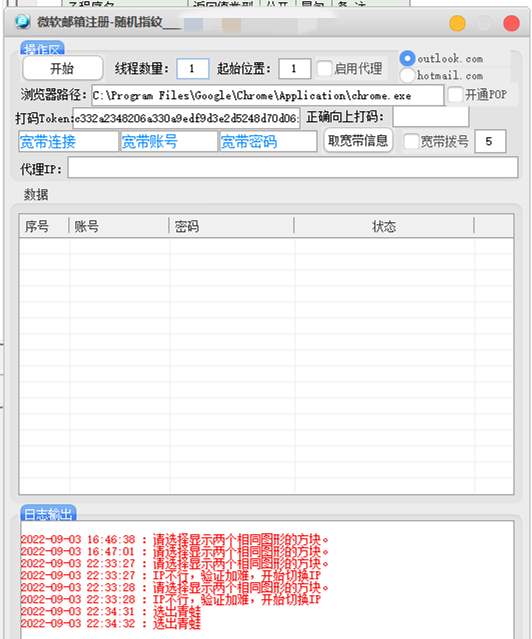Select the hotmail.com radio button
Screen dimensions: 532x639
[407, 75]
